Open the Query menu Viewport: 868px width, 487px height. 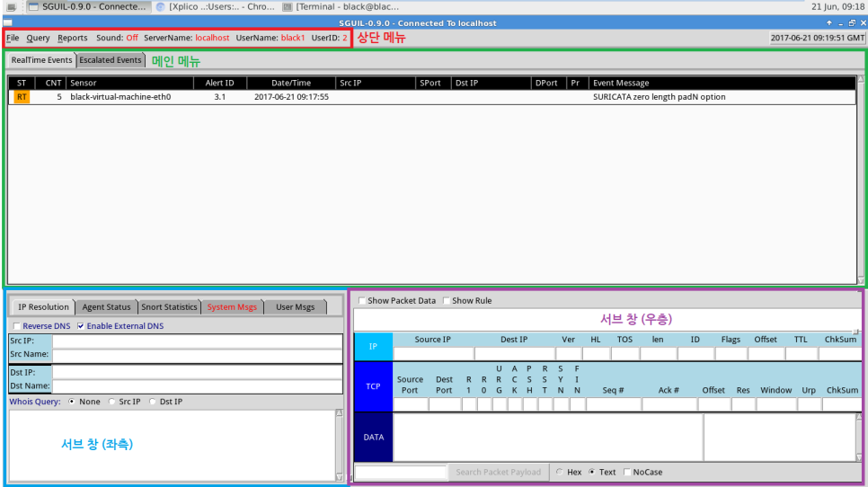[x=38, y=39]
